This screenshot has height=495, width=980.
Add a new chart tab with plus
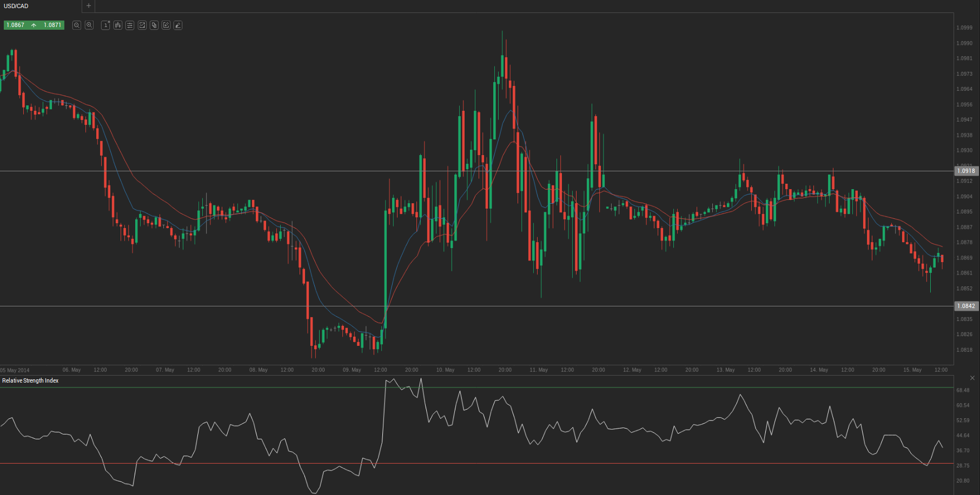click(89, 6)
